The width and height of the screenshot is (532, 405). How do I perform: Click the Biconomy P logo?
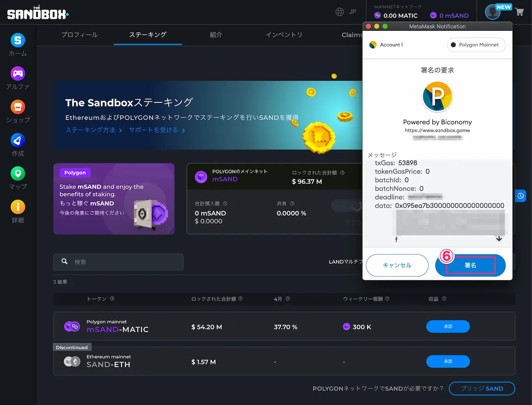click(x=437, y=96)
